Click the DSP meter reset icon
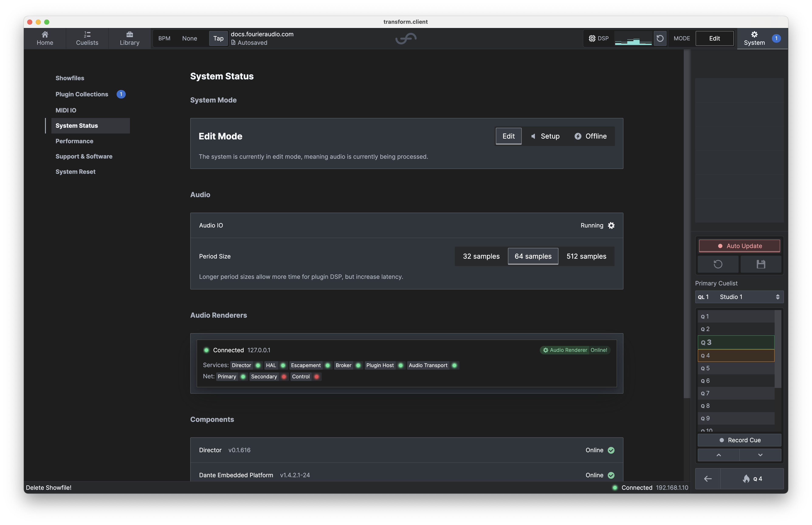 tap(660, 38)
